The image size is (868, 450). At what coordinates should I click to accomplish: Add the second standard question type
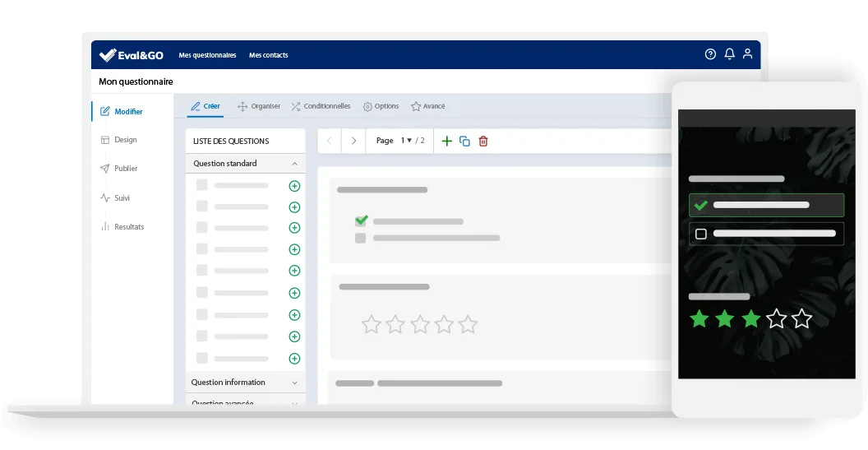pos(294,207)
